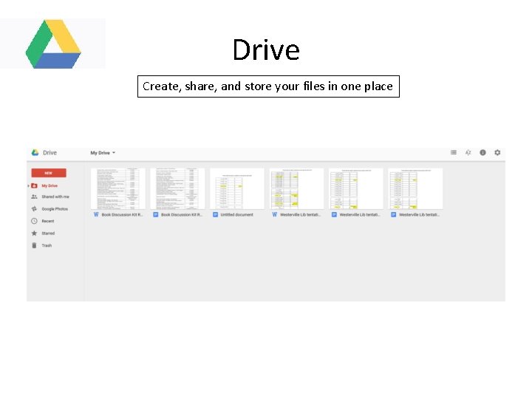This screenshot has width=532, height=399.
Task: Show details with the info icon
Action: 482,153
